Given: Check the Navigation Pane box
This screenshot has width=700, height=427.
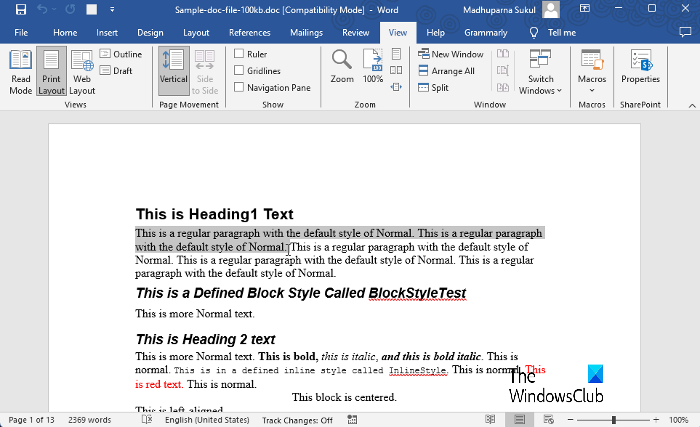Looking at the screenshot, I should 239,88.
